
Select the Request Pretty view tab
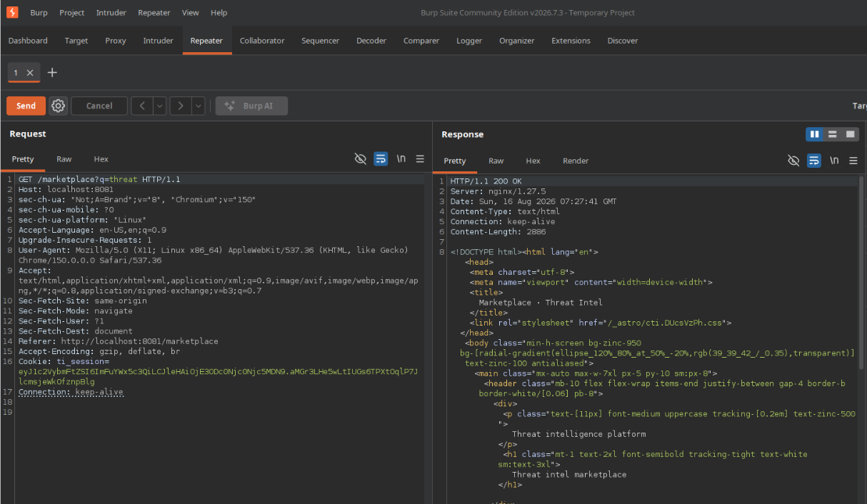pyautogui.click(x=23, y=159)
